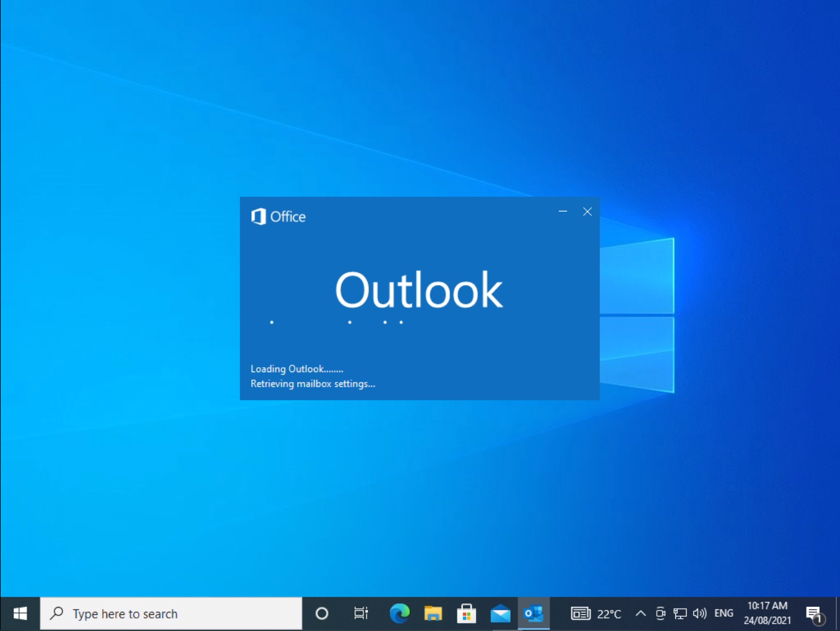Open File Explorer from the taskbar
Image resolution: width=840 pixels, height=631 pixels.
click(x=433, y=614)
